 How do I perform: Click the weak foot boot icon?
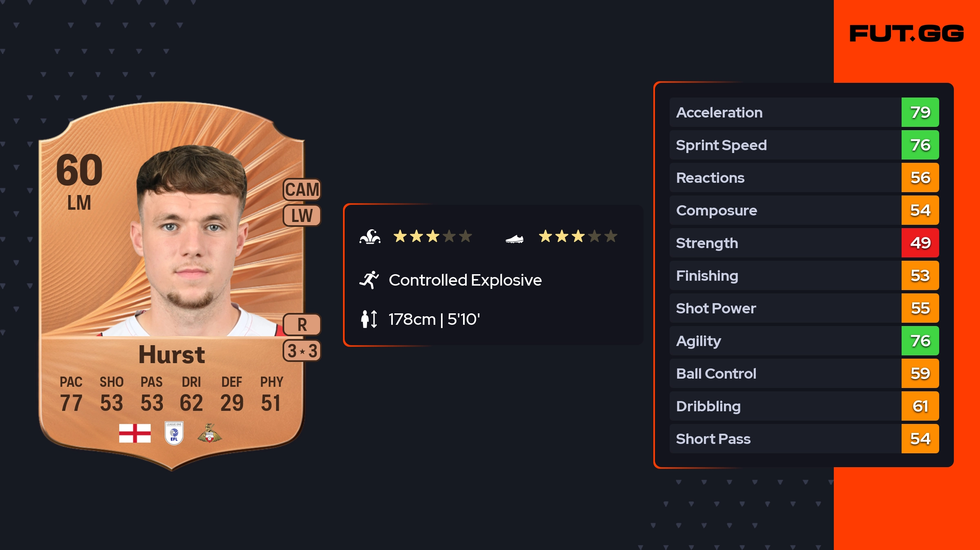[514, 239]
